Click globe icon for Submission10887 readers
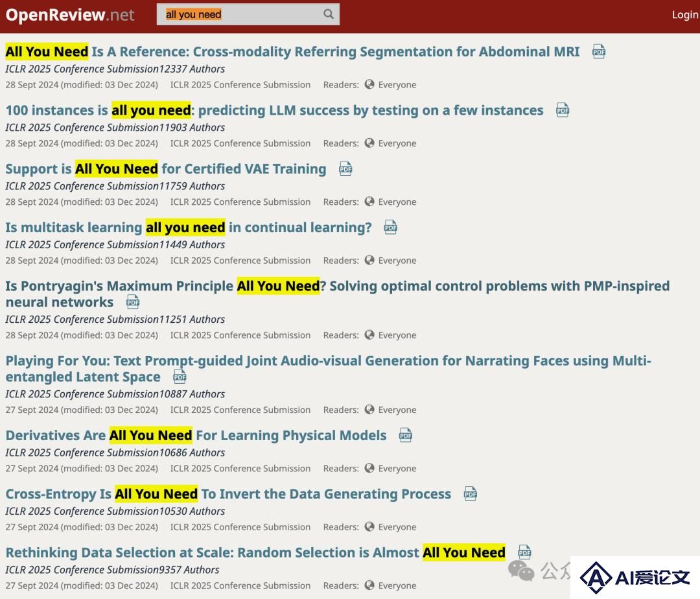This screenshot has height=599, width=700. click(x=369, y=409)
